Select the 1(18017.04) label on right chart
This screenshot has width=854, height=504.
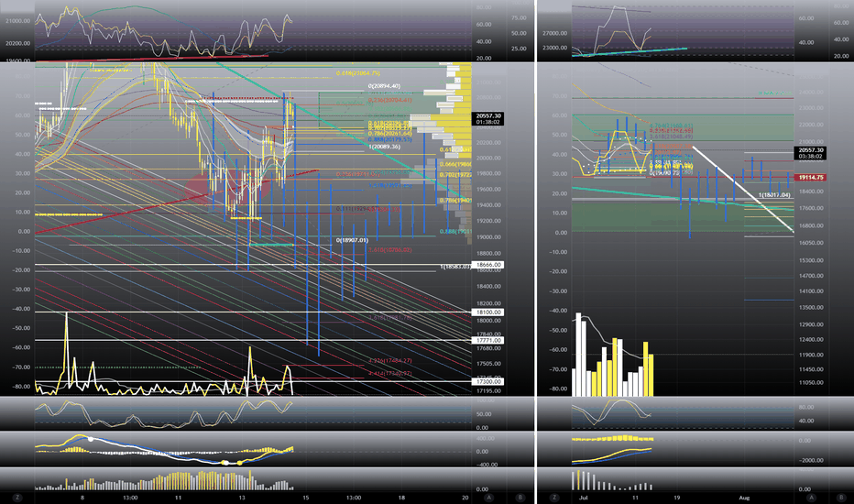coord(774,194)
